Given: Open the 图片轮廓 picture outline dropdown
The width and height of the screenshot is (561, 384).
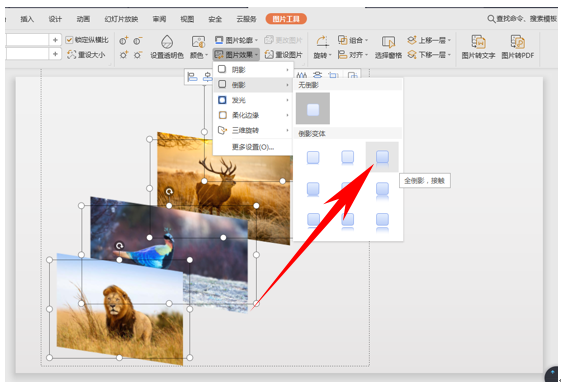Looking at the screenshot, I should pyautogui.click(x=236, y=40).
